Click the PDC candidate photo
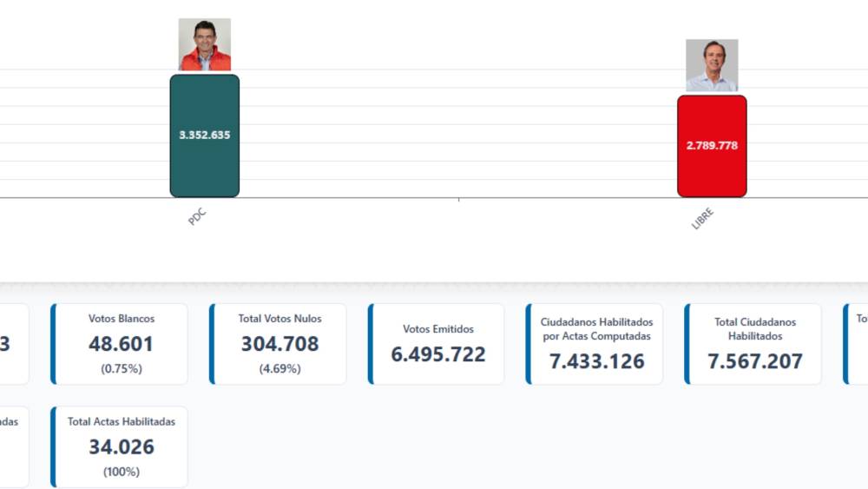This screenshot has width=868, height=489. click(205, 44)
